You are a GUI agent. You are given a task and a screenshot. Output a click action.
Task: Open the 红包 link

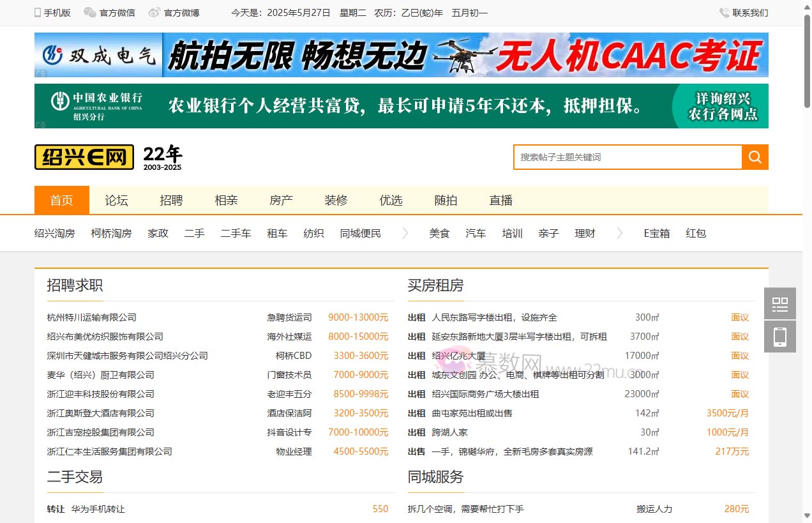click(x=696, y=233)
